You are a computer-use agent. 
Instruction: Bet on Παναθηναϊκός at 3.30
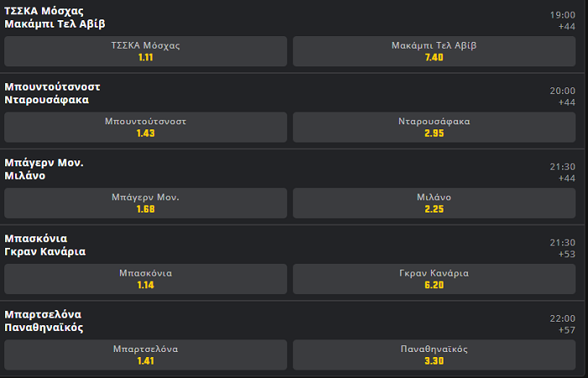point(434,354)
